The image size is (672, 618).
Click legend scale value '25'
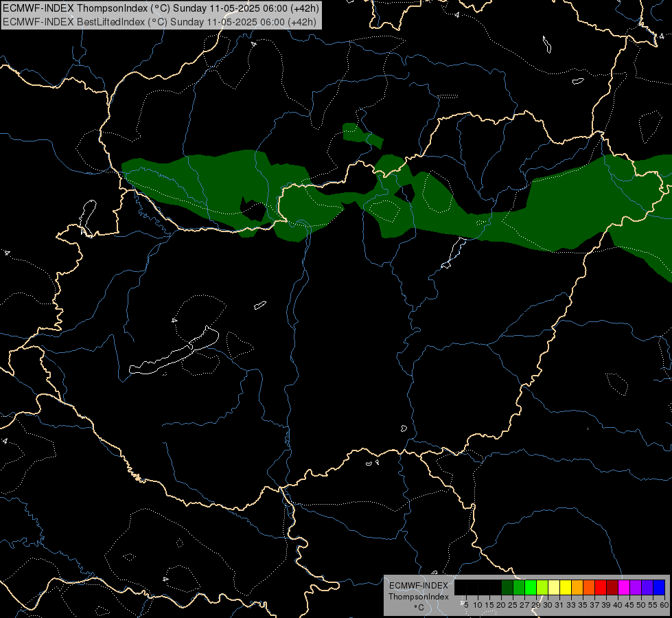[513, 605]
